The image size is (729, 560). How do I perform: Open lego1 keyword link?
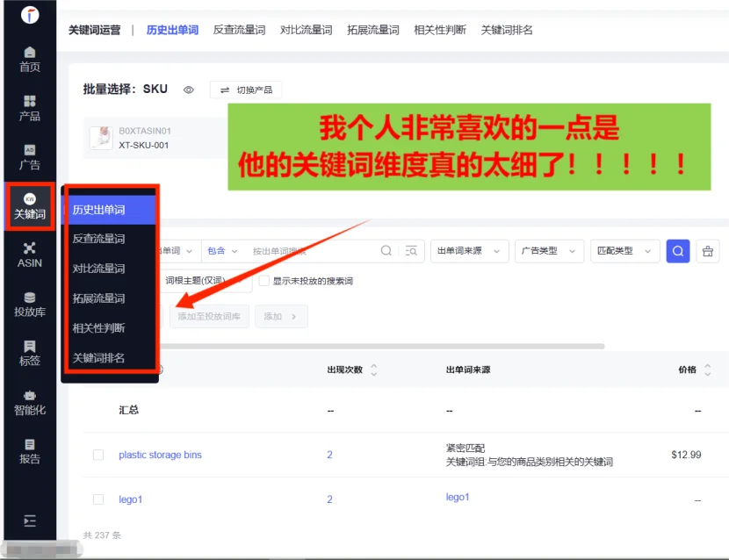[x=130, y=499]
